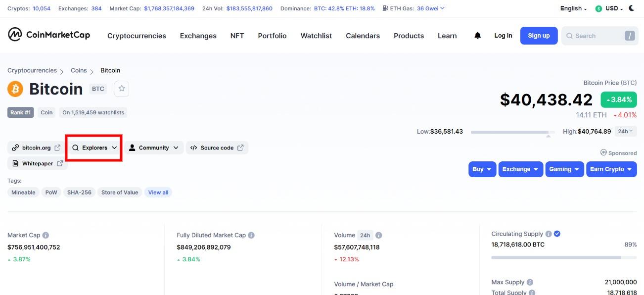644x295 pixels.
Task: Open the Earn Crypto dropdown button
Action: pyautogui.click(x=611, y=169)
